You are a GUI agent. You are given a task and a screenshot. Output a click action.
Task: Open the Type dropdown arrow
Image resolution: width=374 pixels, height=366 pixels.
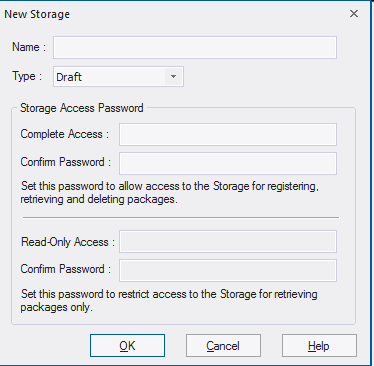(173, 77)
